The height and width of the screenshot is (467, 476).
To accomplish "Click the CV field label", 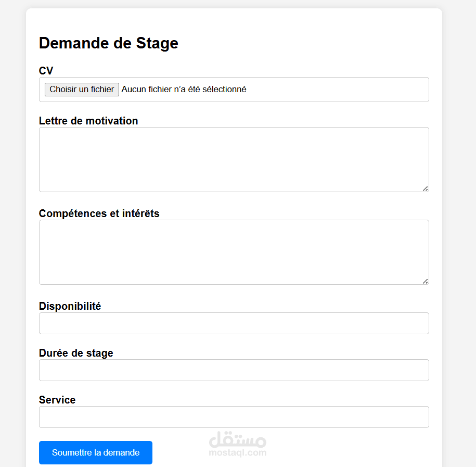I will coord(46,71).
